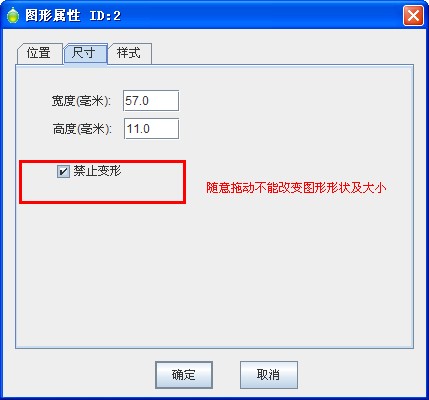The width and height of the screenshot is (429, 400).
Task: Click the green application icon in title bar
Action: coord(13,16)
